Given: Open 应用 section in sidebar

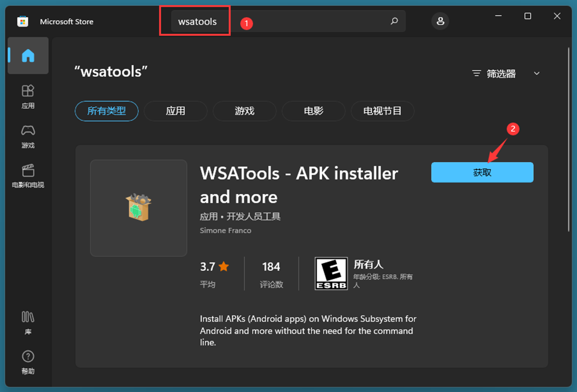Looking at the screenshot, I should click(28, 96).
